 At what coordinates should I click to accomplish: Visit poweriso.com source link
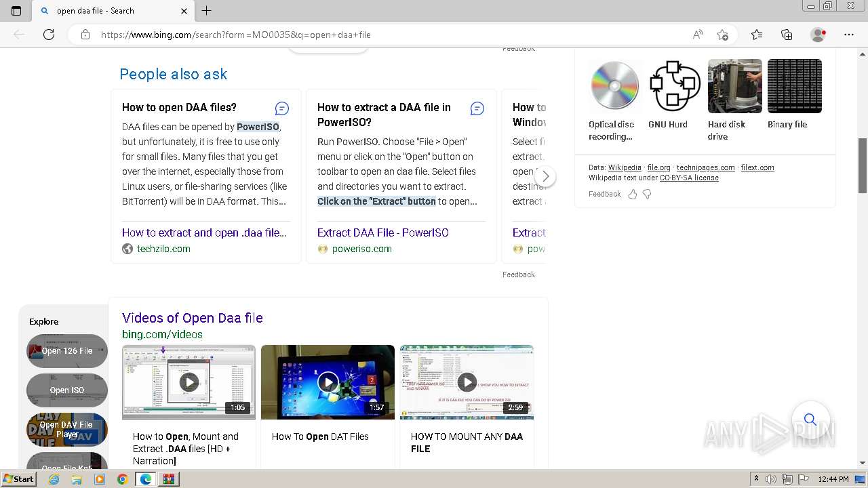362,249
